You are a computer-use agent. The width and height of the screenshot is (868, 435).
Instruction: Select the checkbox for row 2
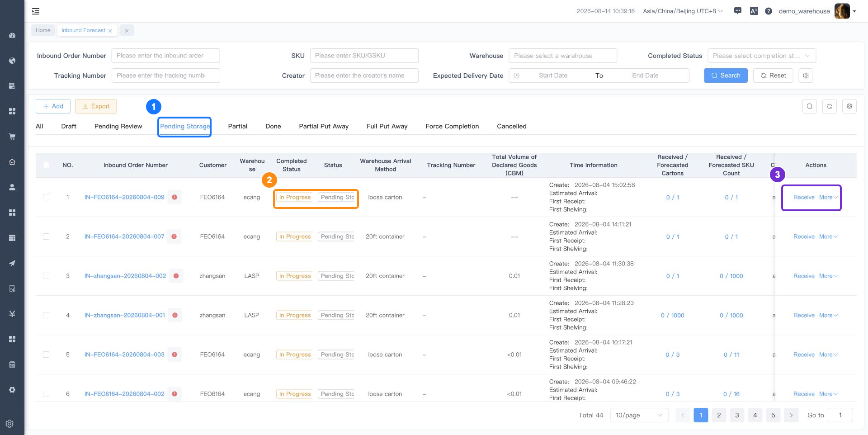point(46,236)
